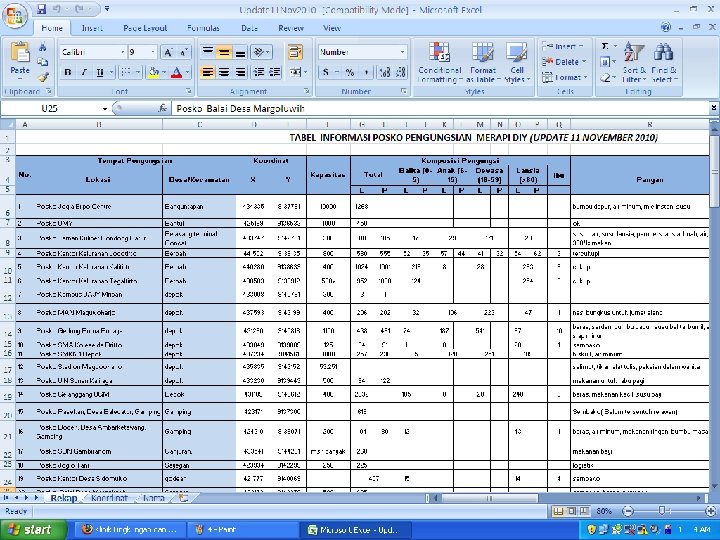
Task: Click the Cut scissors icon
Action: tap(43, 47)
